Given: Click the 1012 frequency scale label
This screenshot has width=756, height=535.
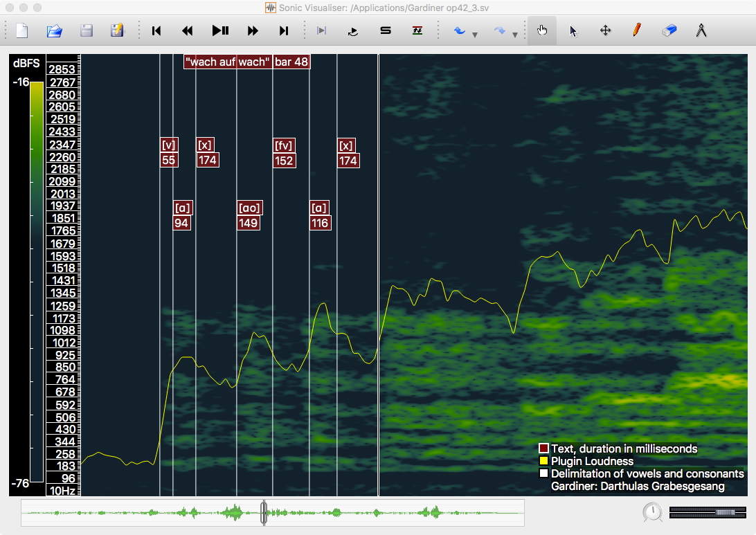Looking at the screenshot, I should point(64,343).
